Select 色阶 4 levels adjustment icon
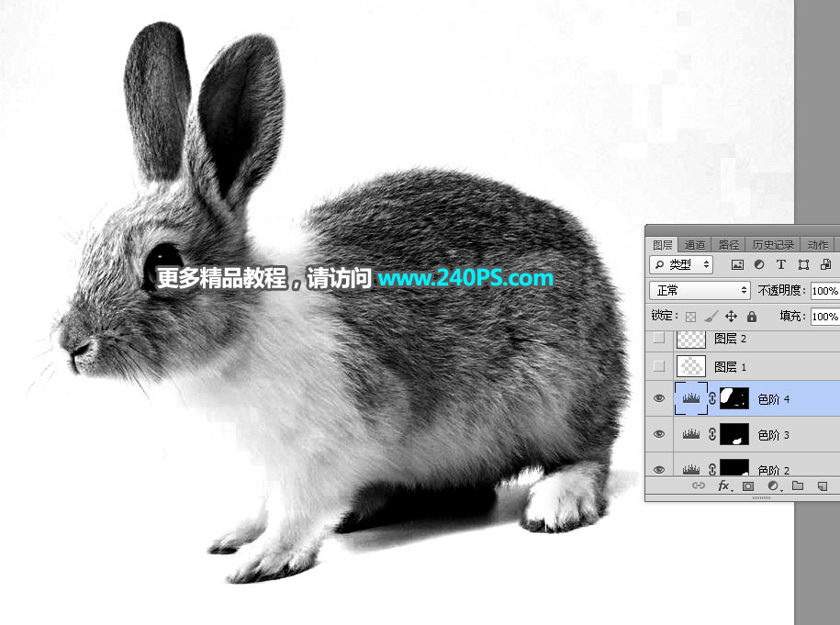Image resolution: width=840 pixels, height=625 pixels. point(691,398)
